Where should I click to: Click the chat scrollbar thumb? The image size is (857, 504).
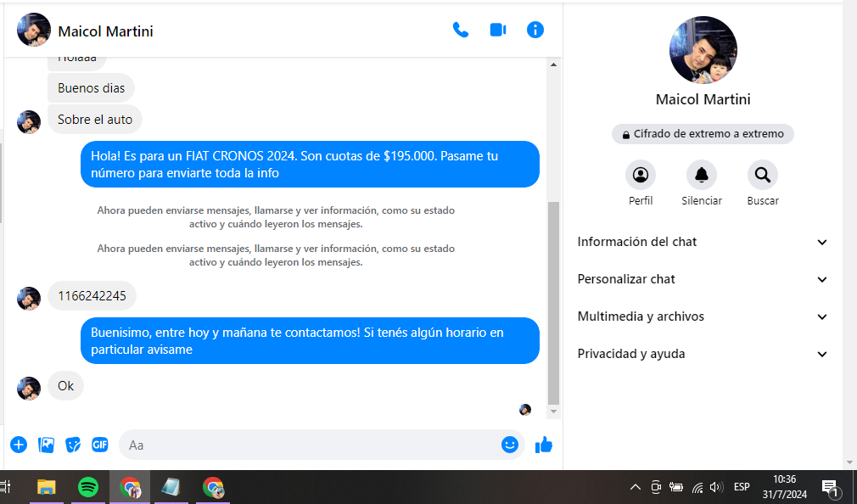[554, 302]
